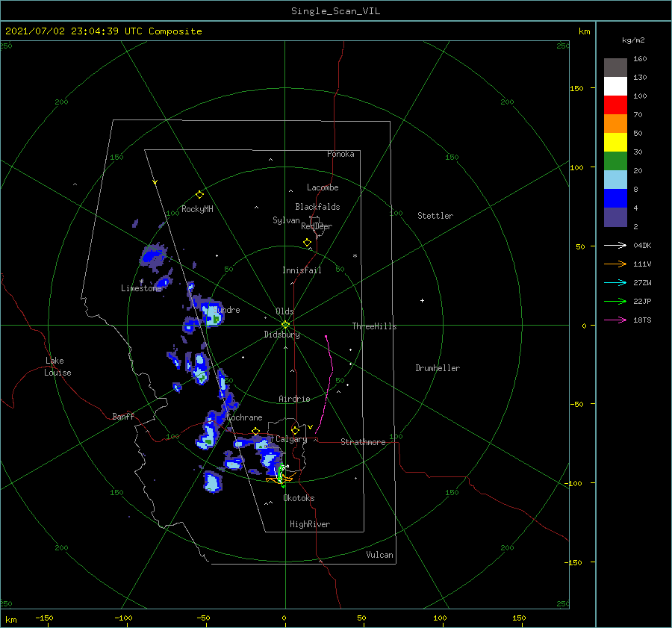Click the Sylvan map label
This screenshot has height=628, width=672.
coord(286,220)
